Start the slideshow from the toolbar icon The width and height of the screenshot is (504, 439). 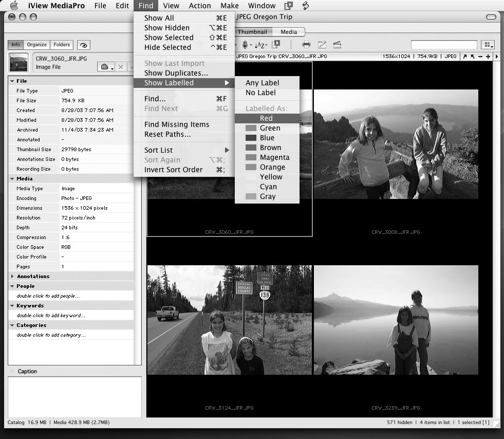276,44
